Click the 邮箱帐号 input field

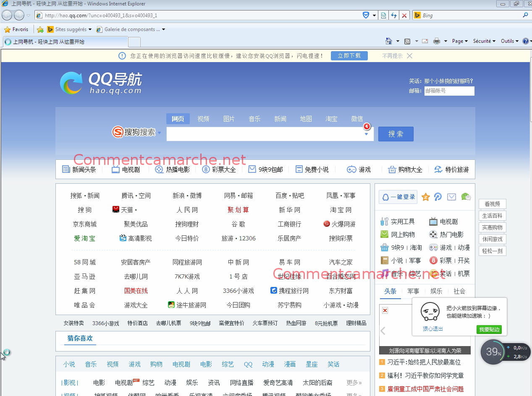coord(449,91)
